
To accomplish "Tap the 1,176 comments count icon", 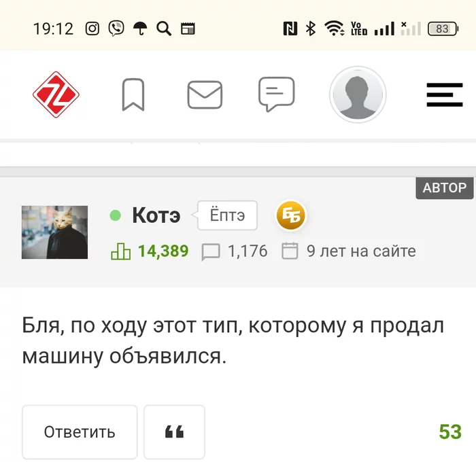I will point(211,252).
